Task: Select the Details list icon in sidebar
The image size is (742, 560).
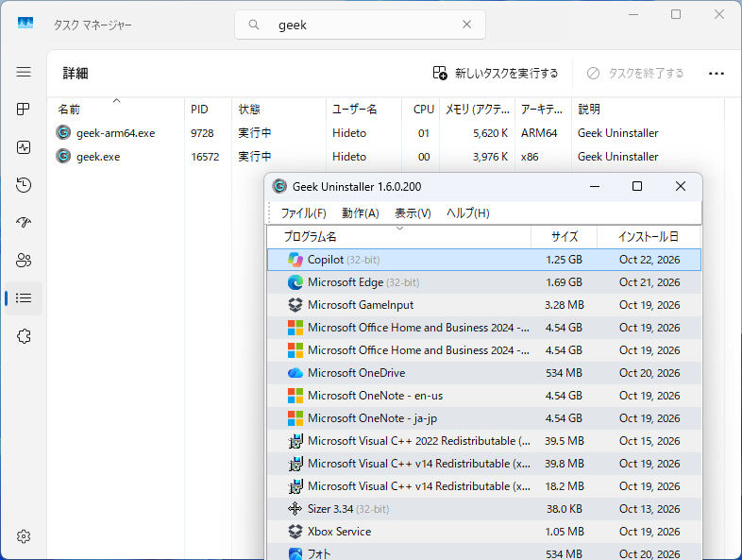Action: [x=24, y=297]
